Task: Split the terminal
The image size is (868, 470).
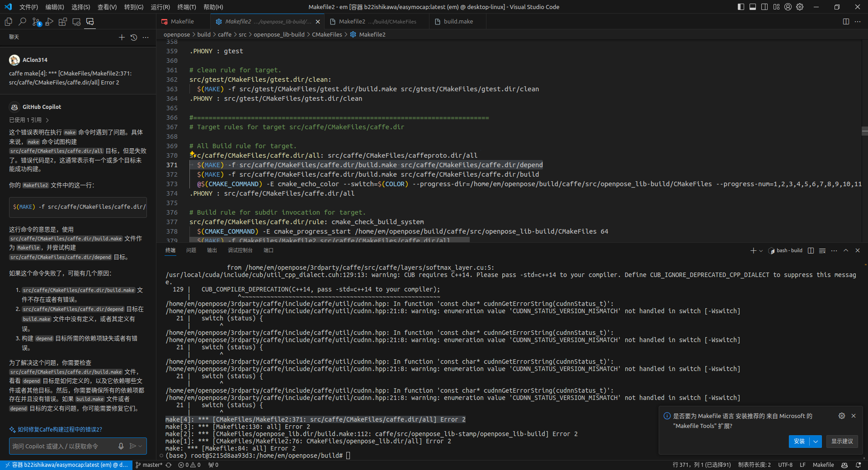Action: tap(811, 250)
